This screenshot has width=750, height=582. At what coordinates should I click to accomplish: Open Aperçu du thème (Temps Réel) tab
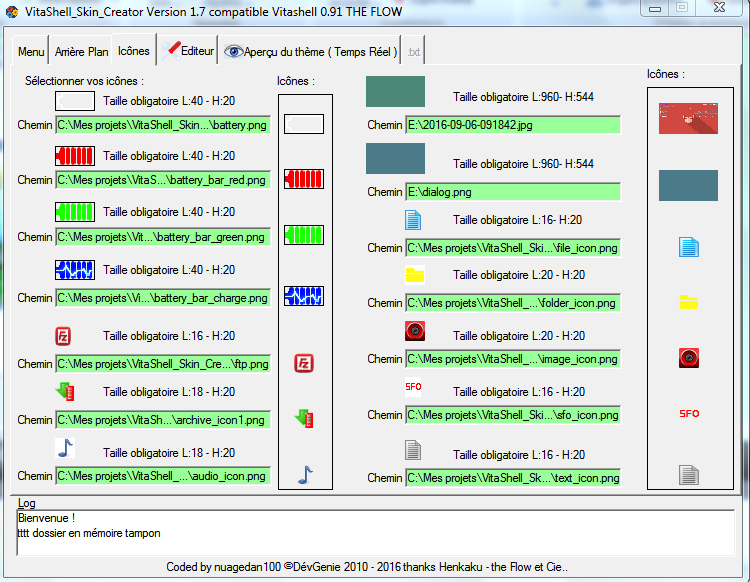coord(311,51)
